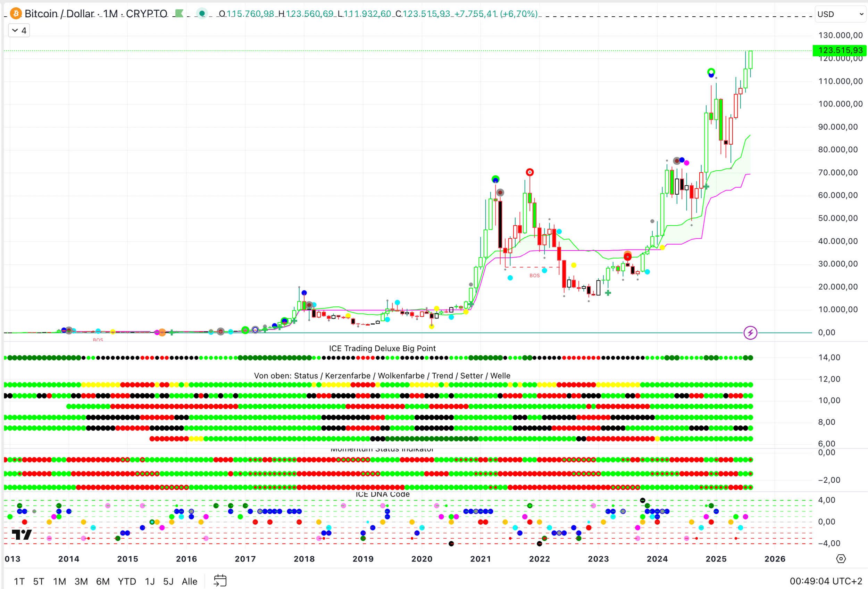This screenshot has height=589, width=868.
Task: Open the USD currency dropdown
Action: tap(840, 14)
